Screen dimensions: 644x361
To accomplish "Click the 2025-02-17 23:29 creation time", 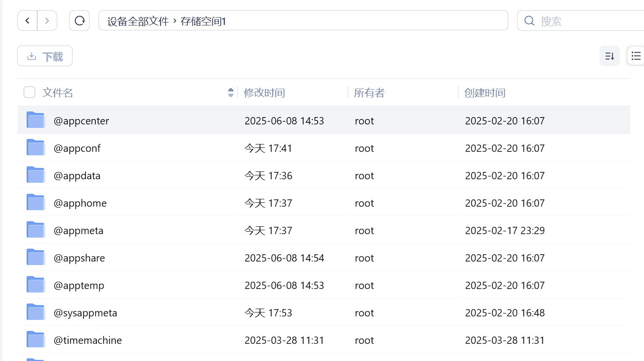I will tap(505, 230).
